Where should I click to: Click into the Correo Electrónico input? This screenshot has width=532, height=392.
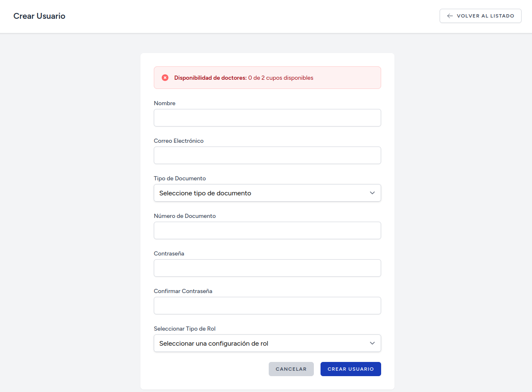pyautogui.click(x=267, y=155)
